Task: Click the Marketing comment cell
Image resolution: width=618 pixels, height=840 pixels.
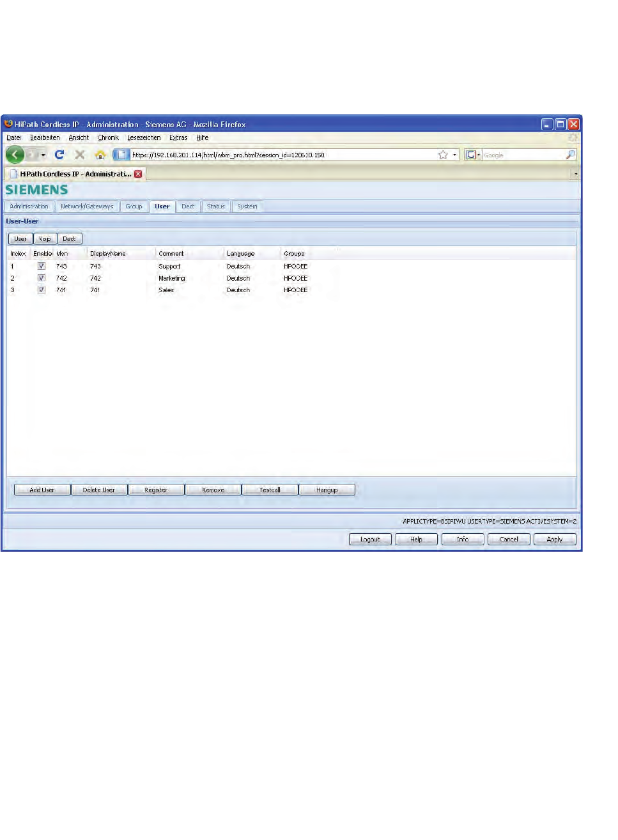Action: click(172, 279)
